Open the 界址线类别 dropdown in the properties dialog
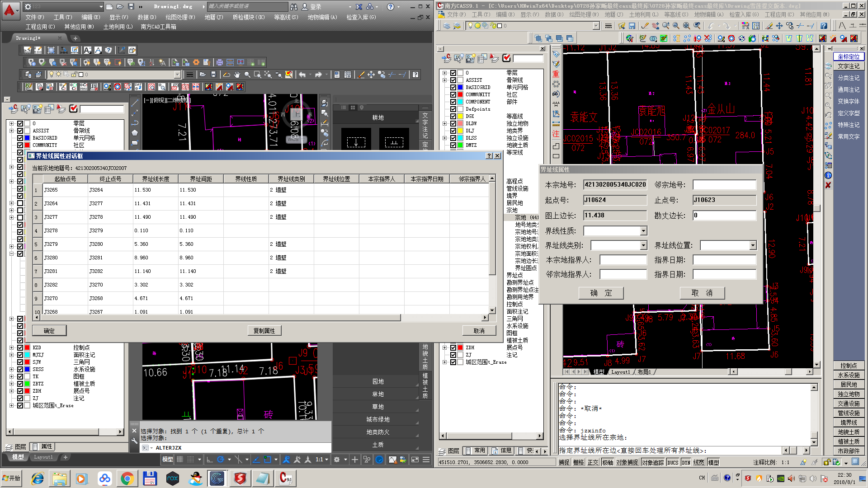The width and height of the screenshot is (868, 488). [x=643, y=245]
